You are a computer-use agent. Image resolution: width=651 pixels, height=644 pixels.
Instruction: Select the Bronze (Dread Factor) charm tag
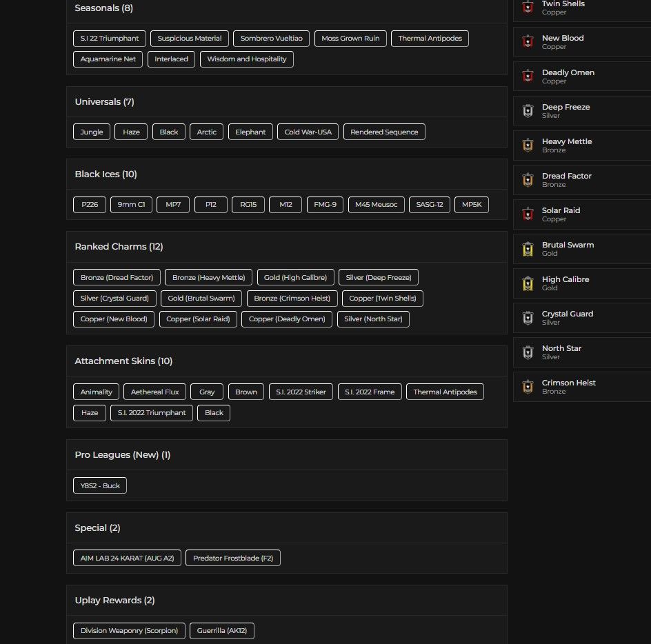click(x=117, y=277)
